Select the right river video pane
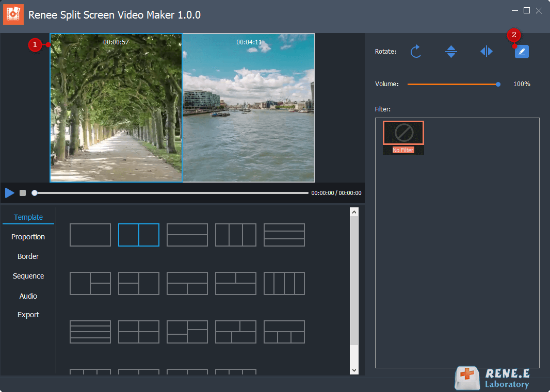Screen dimensions: 550x392 [249, 108]
